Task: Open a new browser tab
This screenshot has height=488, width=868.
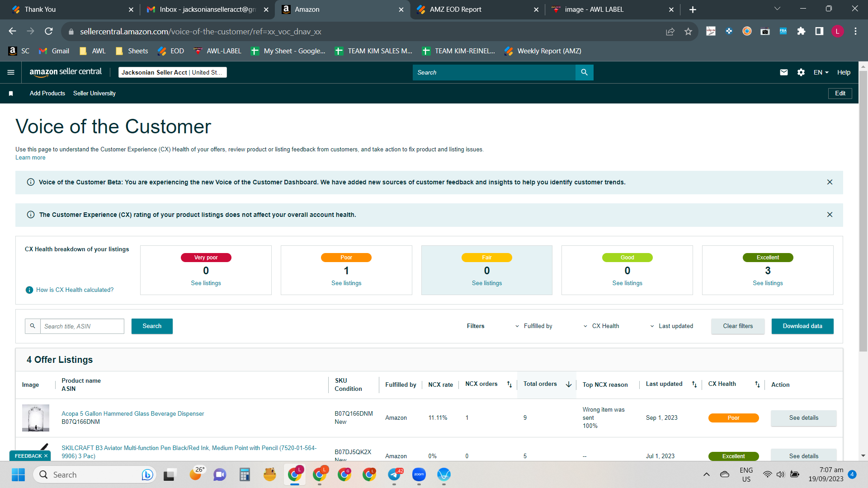Action: pos(693,9)
